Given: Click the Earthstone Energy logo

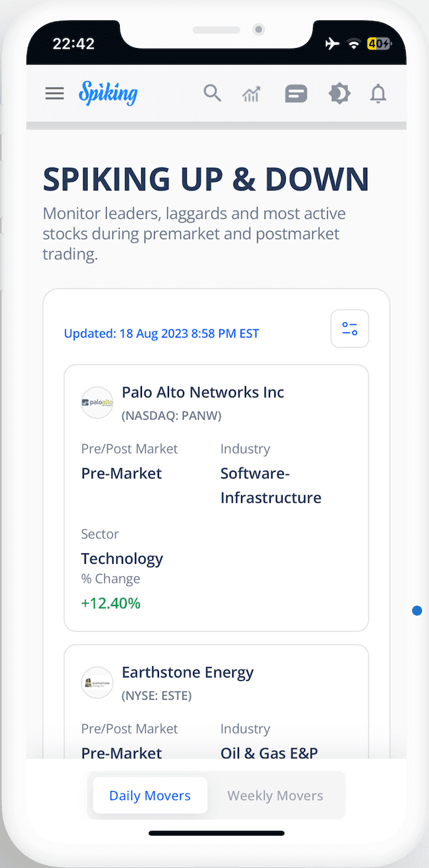Looking at the screenshot, I should click(x=97, y=683).
